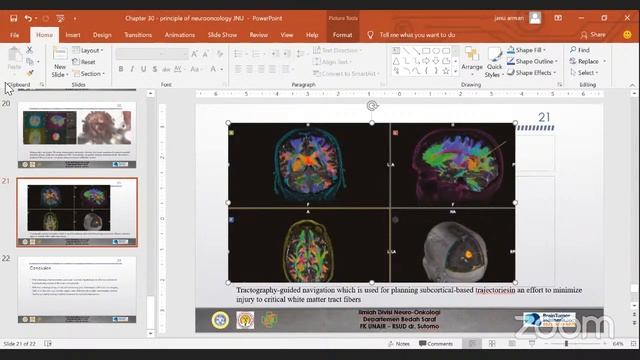Screen dimensions: 640x360
Task: Open the Layout dropdown
Action: (88, 50)
